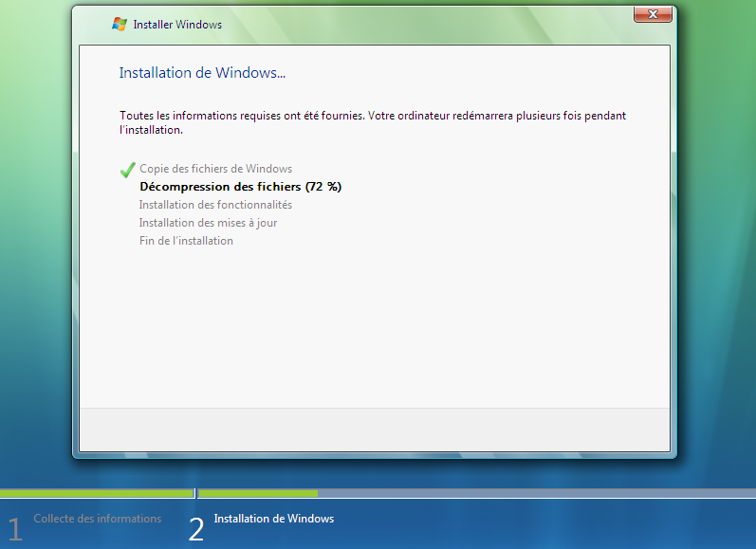756x549 pixels.
Task: Click 'Collecte des informations' stage label
Action: (98, 519)
